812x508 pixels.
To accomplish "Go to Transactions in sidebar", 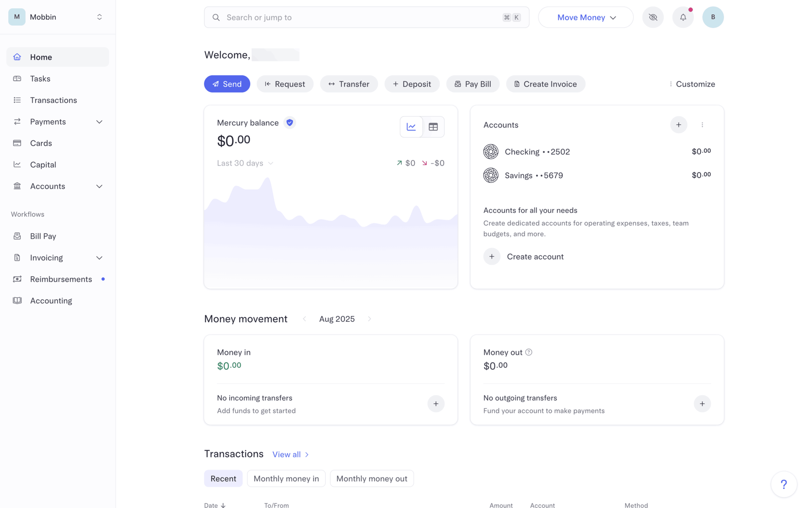I will pyautogui.click(x=58, y=100).
